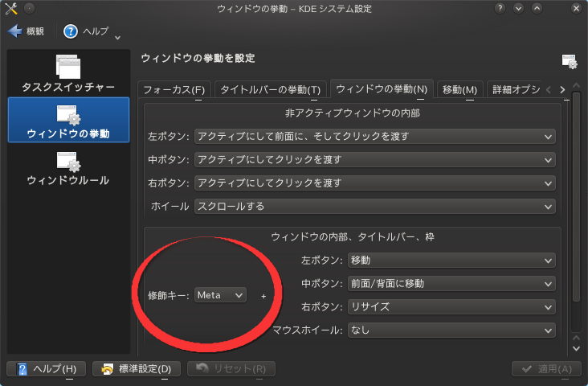This screenshot has height=386, width=588.
Task: Open the ホイール スクロールする dropdown
Action: pyautogui.click(x=374, y=206)
